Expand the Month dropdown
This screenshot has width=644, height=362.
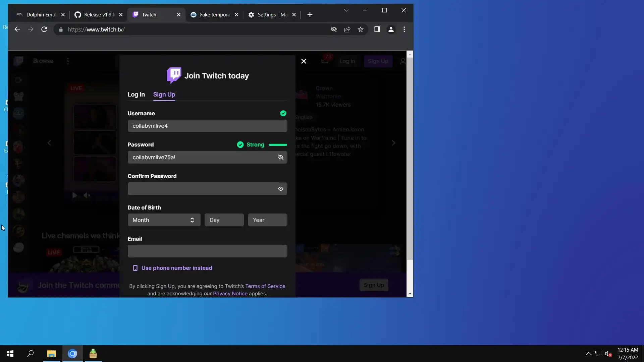click(164, 220)
